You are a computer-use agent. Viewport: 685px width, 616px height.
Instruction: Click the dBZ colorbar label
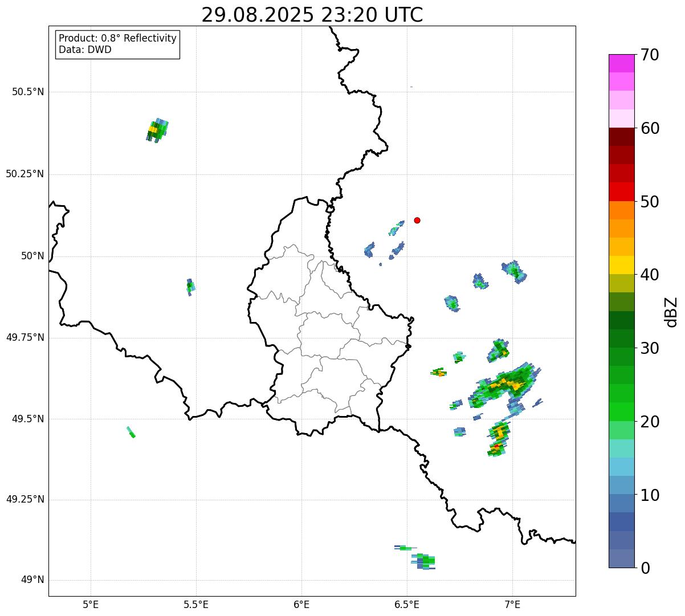671,312
